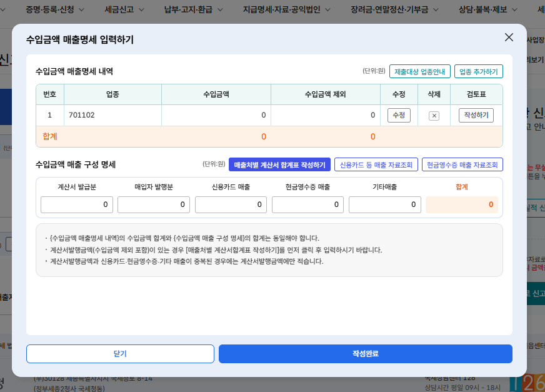Expand chevron next to 지급명세·자료·공익법인

327,10
